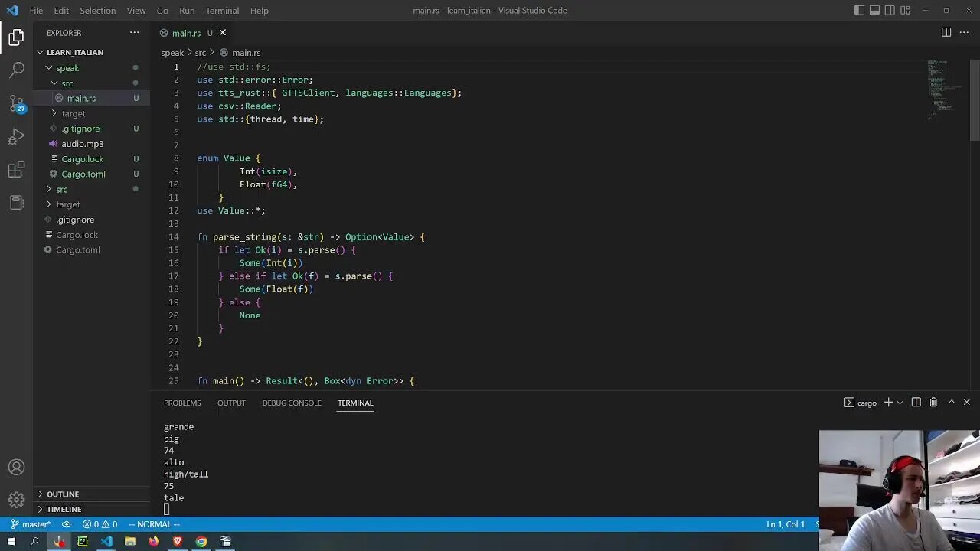
Task: Toggle panel layout button in title bar
Action: 874,11
